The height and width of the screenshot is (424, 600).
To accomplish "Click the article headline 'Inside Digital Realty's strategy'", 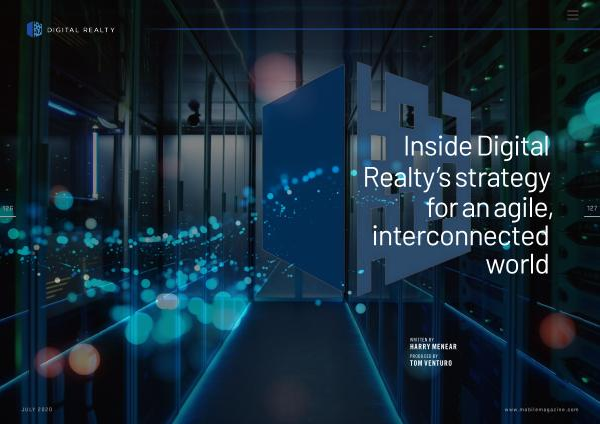I will pyautogui.click(x=456, y=205).
